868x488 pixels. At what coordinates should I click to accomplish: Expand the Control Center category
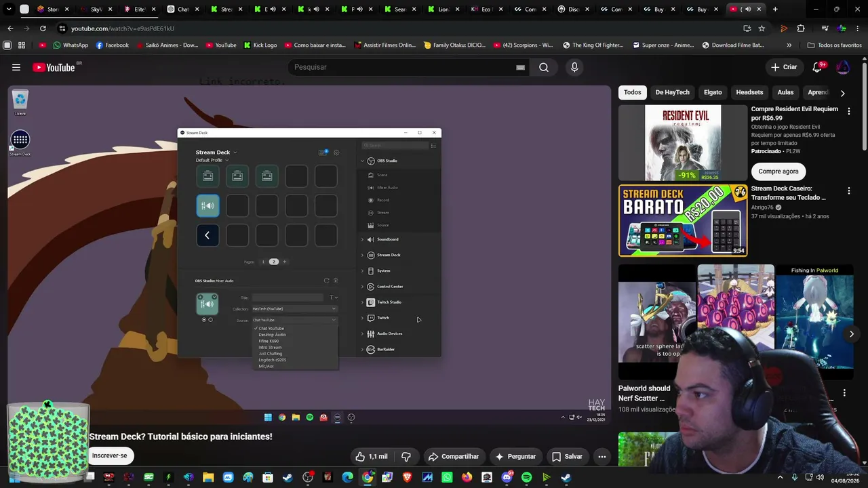coord(362,287)
